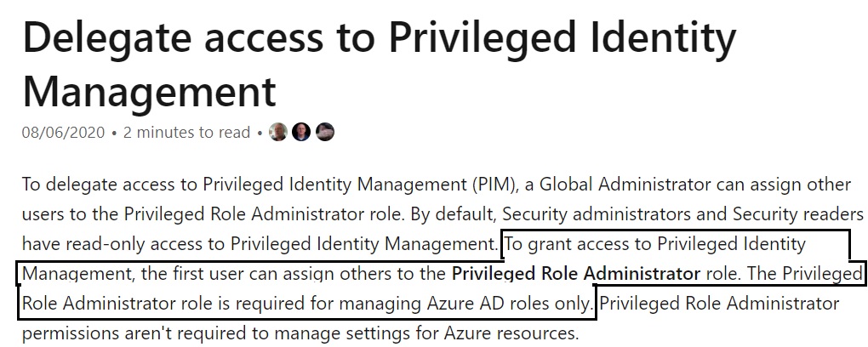Select the third contributor avatar
Screen dimensions: 868x347
click(325, 133)
